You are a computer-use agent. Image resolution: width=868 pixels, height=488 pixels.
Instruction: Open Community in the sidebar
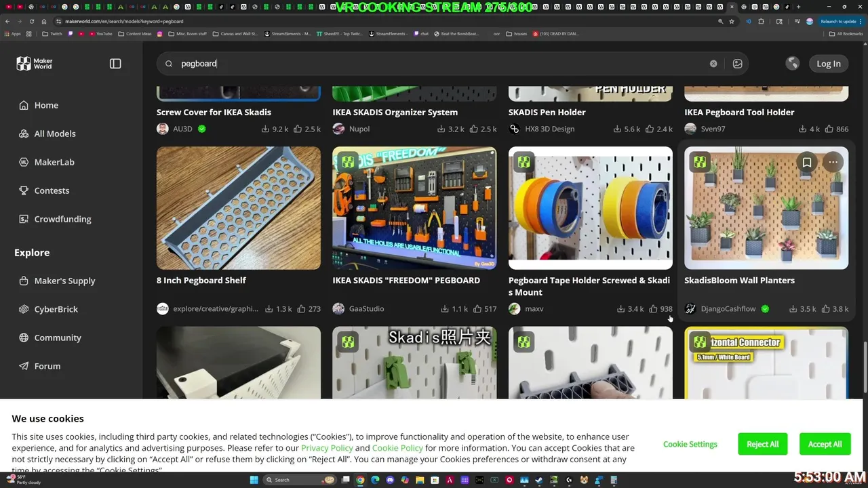click(x=58, y=338)
